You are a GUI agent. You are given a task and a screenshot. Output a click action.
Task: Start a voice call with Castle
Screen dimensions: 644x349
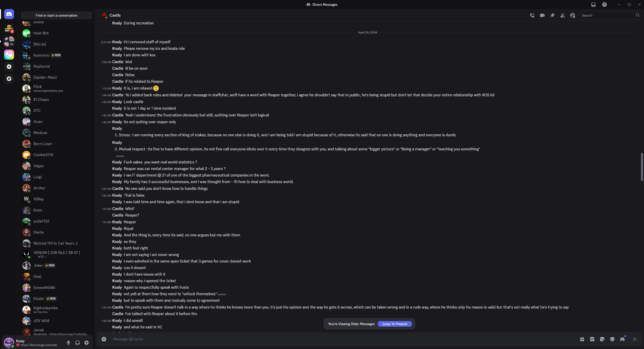tap(532, 15)
